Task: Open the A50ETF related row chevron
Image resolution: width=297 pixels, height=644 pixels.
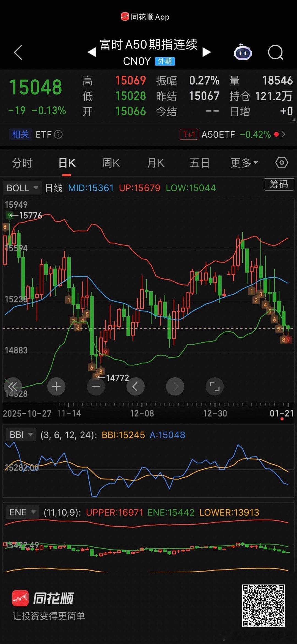Action: point(284,134)
